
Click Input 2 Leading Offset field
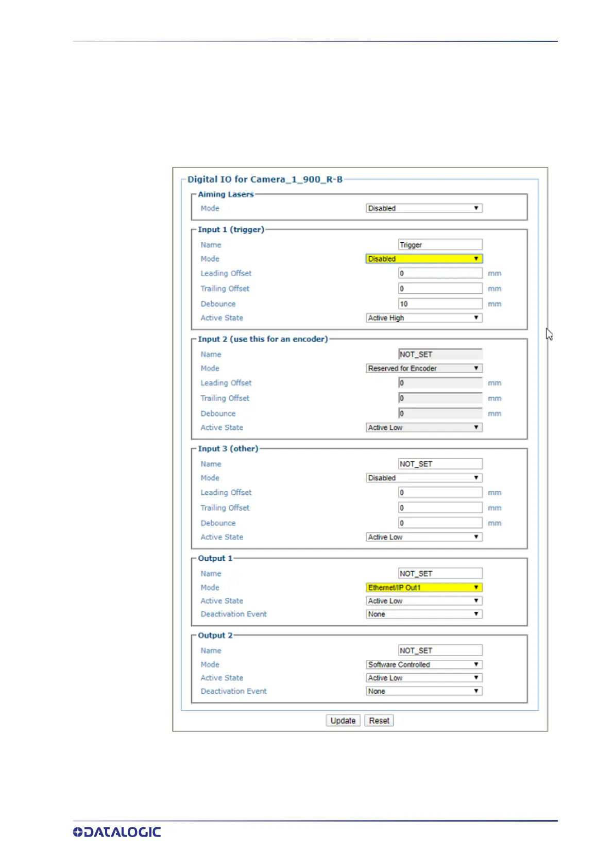pos(440,383)
